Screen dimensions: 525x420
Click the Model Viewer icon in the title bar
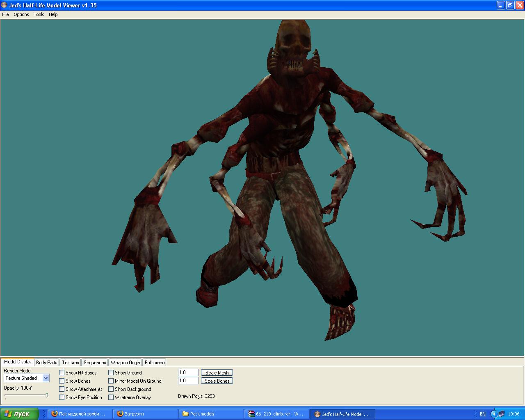4,5
